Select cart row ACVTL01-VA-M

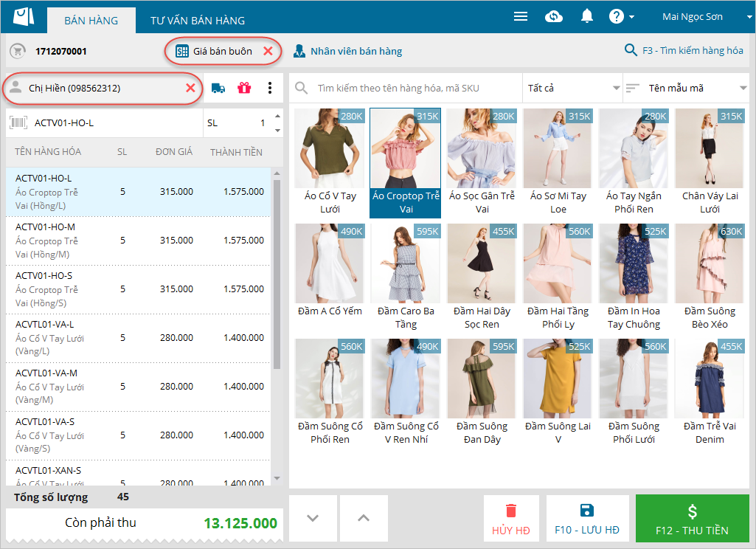pos(139,387)
